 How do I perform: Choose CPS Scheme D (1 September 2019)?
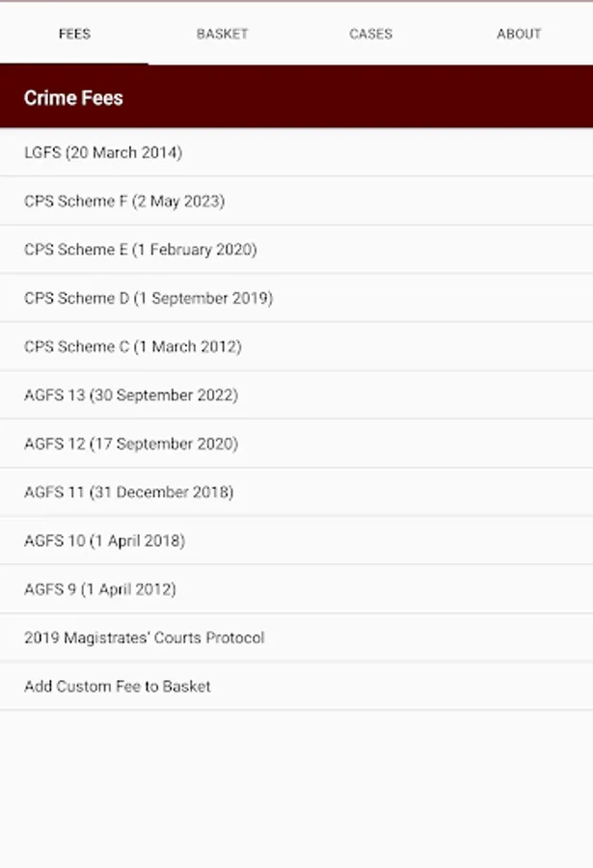[x=148, y=298]
